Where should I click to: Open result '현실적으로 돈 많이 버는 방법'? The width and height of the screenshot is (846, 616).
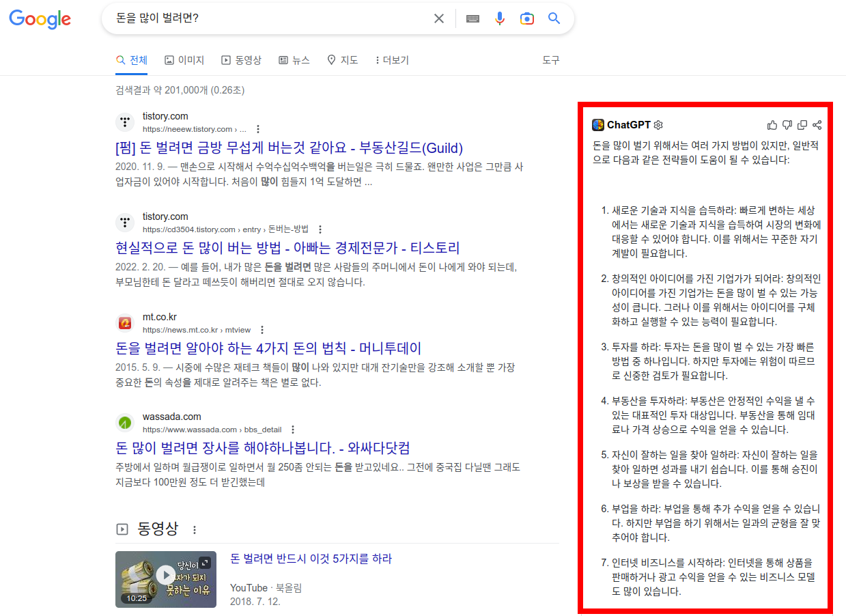287,248
